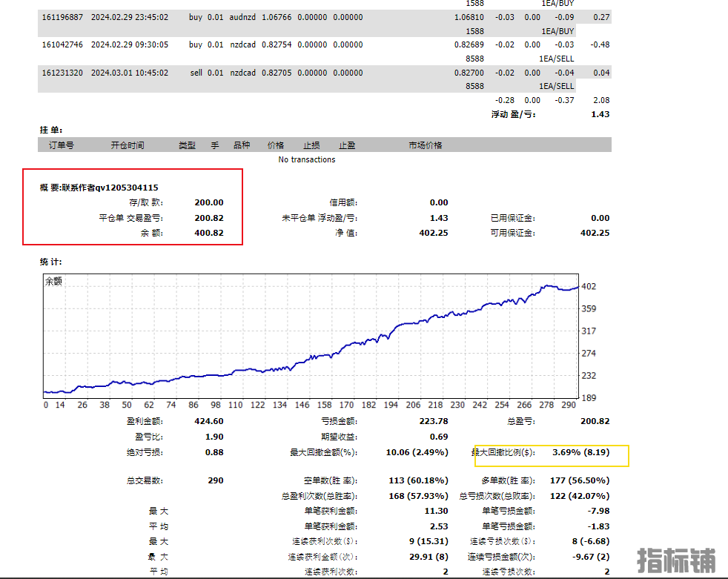This screenshot has width=728, height=579.
Task: Click market price 0.82700
Action: pos(469,73)
